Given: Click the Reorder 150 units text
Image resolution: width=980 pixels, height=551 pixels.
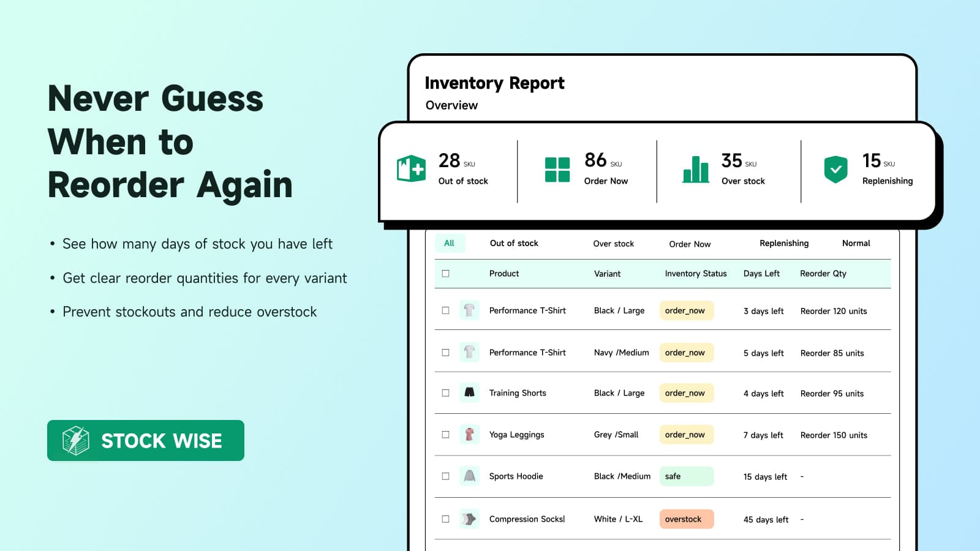Looking at the screenshot, I should click(834, 435).
